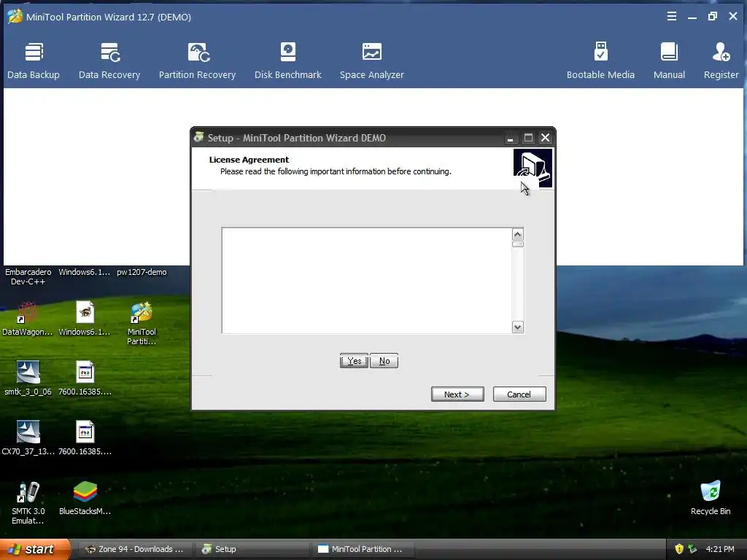Select the SMTK 3.0 Emulator shortcut

click(x=28, y=502)
